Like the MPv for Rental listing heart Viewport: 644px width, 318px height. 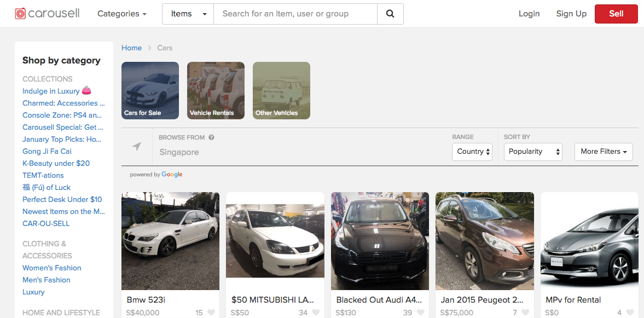(630, 313)
